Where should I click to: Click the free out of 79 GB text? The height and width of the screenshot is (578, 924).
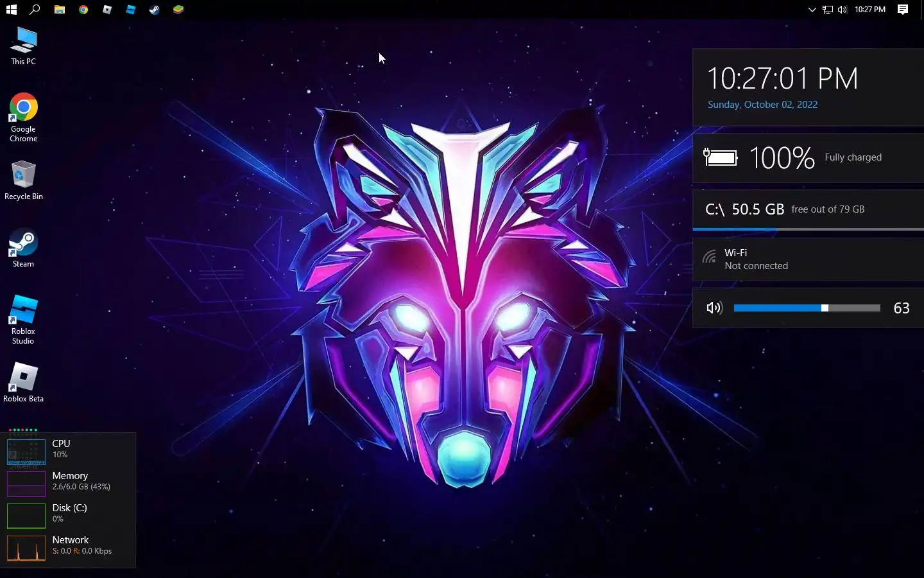pos(828,209)
